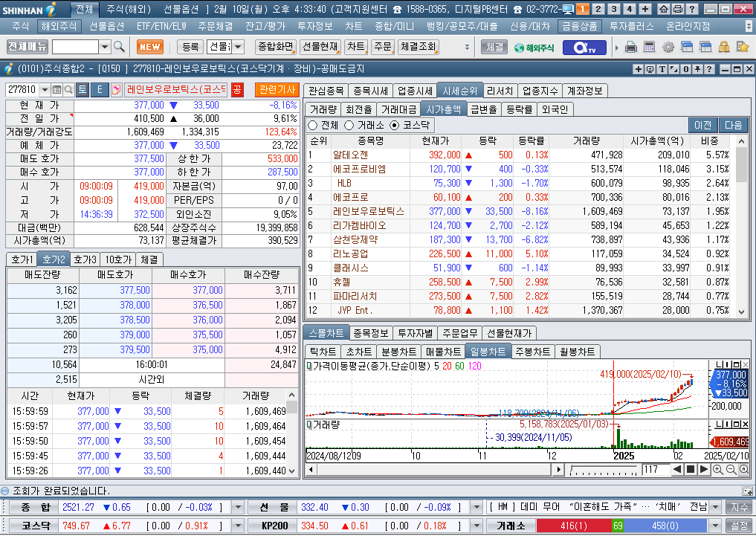
Task: Click the chart rewind back triangle
Action: pos(677,470)
